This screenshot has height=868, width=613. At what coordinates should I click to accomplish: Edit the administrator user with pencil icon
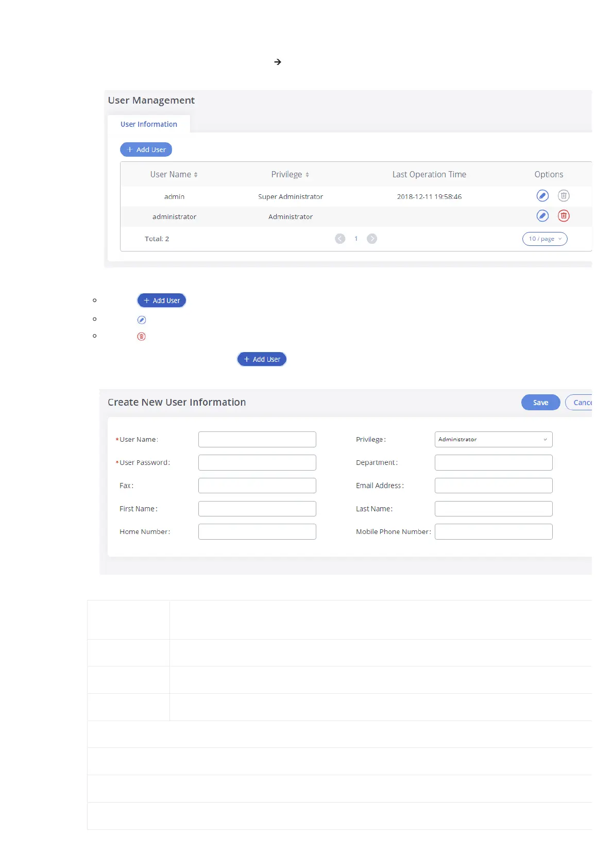542,216
